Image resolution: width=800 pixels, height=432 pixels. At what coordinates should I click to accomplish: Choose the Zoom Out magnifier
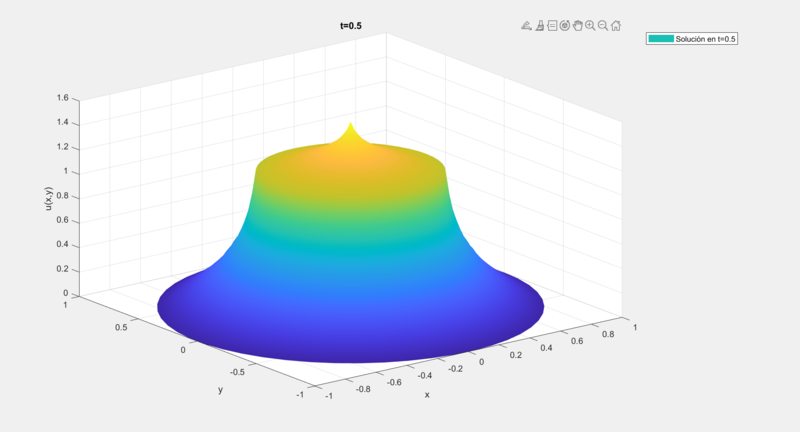coord(603,26)
